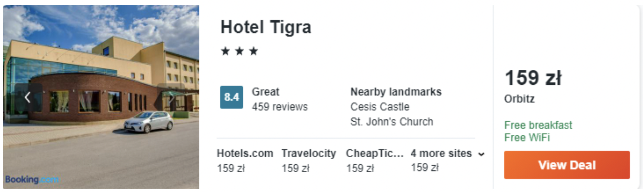This screenshot has width=644, height=192.
Task: Click the Orbitz provider label
Action: tap(519, 99)
